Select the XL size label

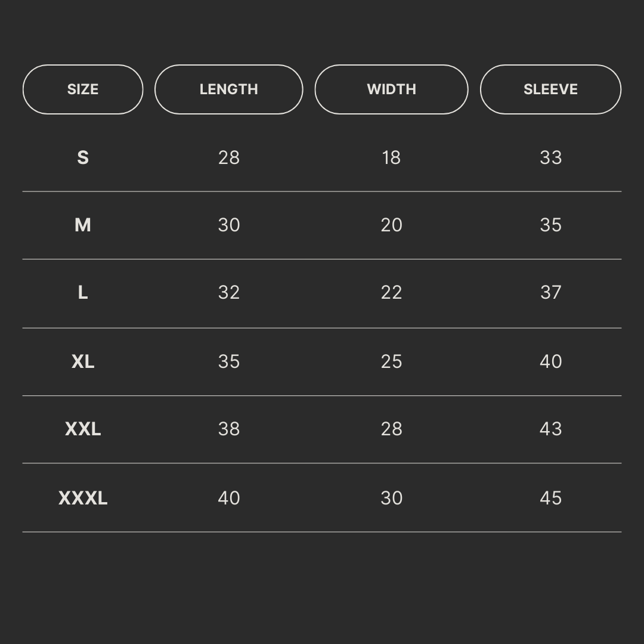click(x=83, y=361)
